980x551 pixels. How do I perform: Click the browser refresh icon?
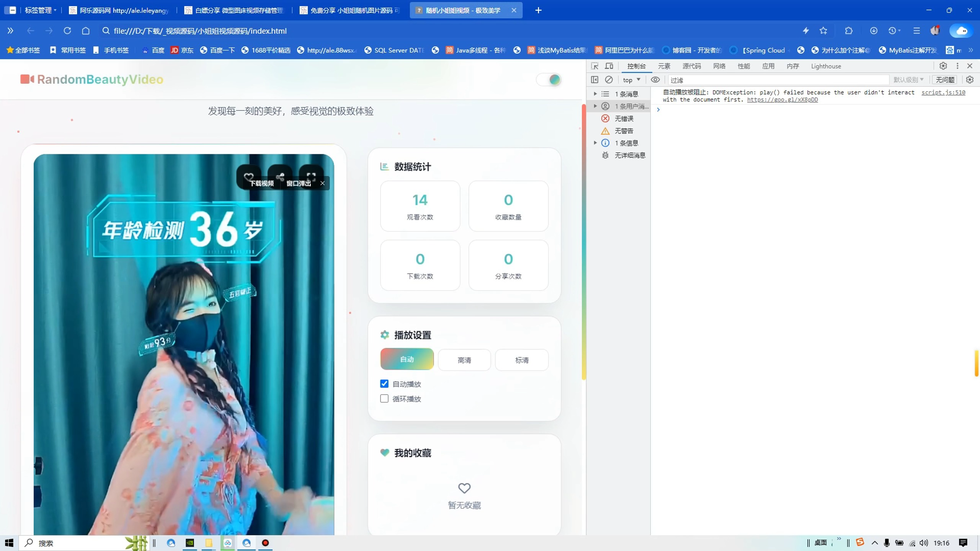click(x=67, y=31)
